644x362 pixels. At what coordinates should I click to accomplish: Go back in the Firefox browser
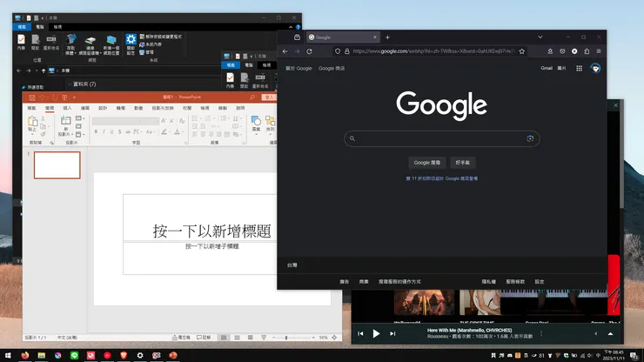point(285,51)
